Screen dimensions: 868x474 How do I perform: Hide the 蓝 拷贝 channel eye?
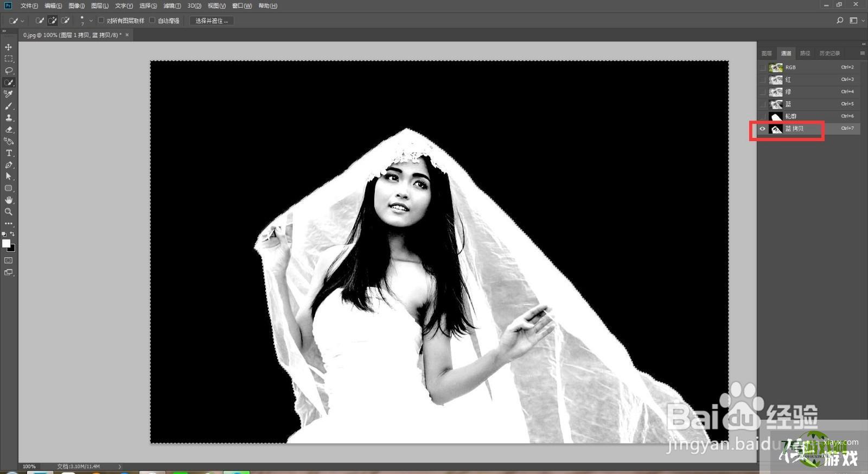pos(763,129)
